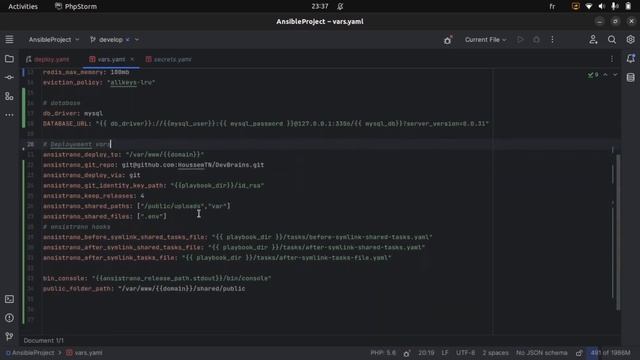This screenshot has width=640, height=360.
Task: Click the AnsibleProject breadcrumb
Action: [x=30, y=353]
